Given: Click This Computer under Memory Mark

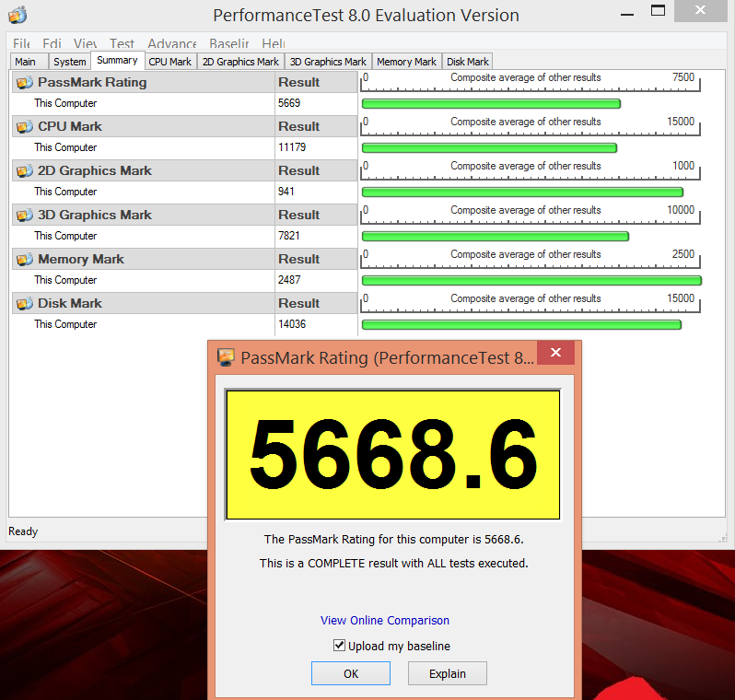Looking at the screenshot, I should click(65, 280).
